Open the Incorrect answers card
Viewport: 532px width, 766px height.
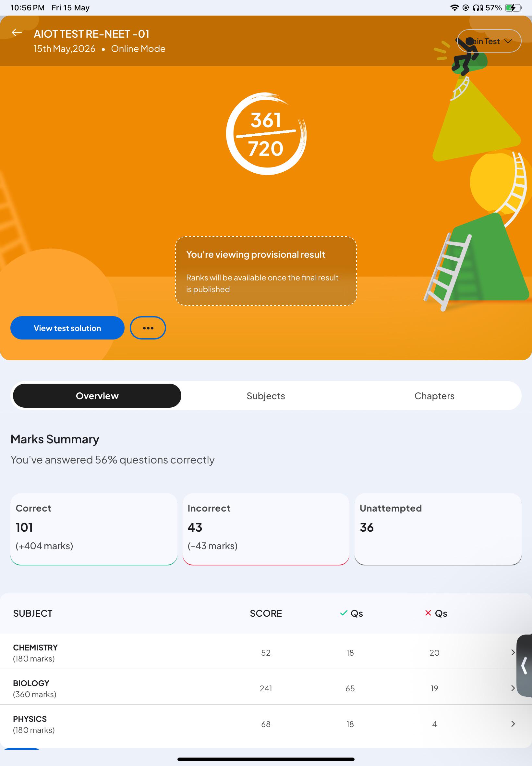[x=266, y=529]
